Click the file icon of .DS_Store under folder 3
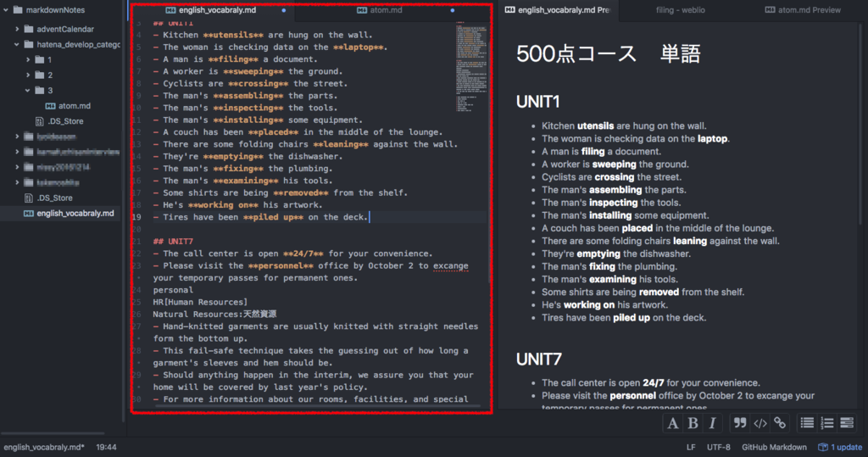868x457 pixels. (x=39, y=121)
